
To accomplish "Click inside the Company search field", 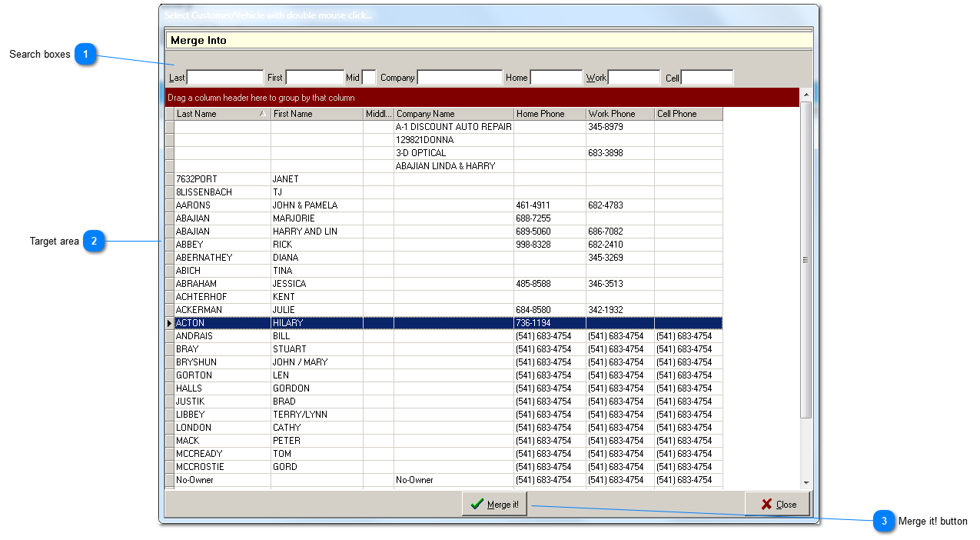I will click(460, 76).
